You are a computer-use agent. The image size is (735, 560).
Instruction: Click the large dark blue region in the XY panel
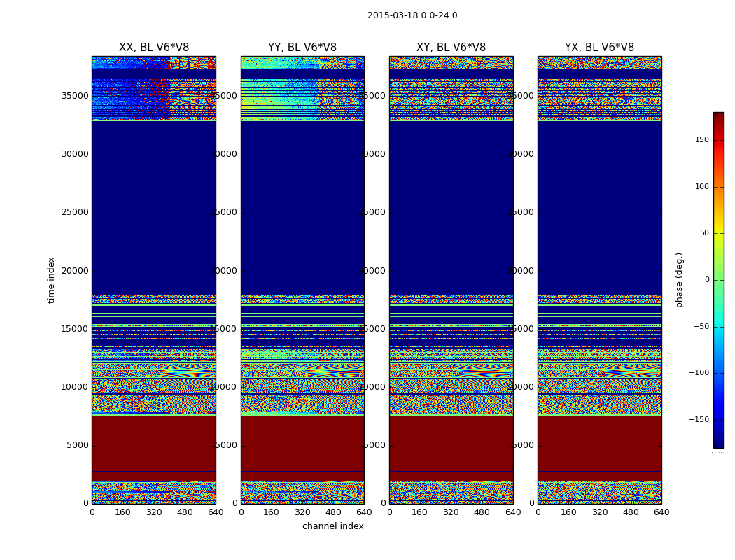(x=451, y=210)
